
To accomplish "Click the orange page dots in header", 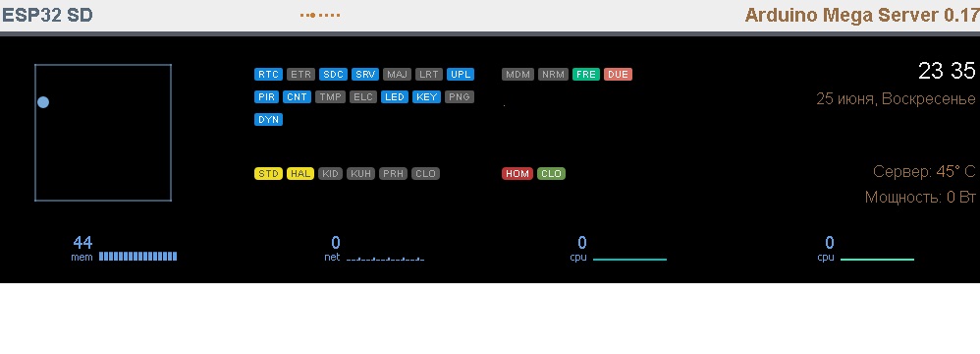I will pyautogui.click(x=320, y=15).
